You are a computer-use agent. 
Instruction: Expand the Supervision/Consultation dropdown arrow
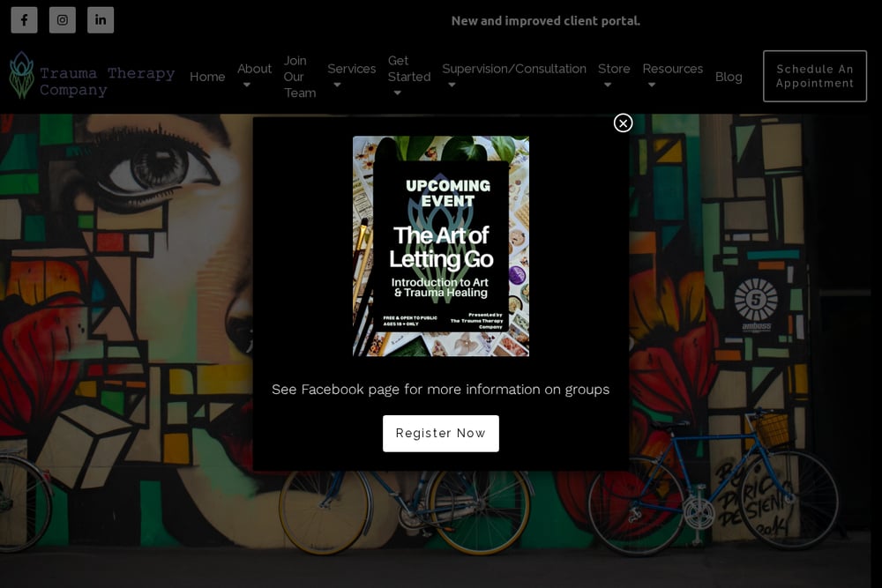[452, 85]
